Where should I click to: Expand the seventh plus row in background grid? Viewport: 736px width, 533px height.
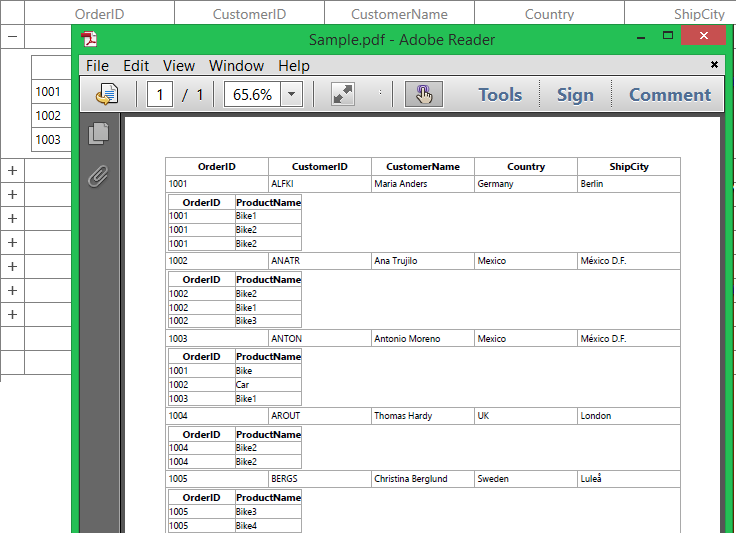pyautogui.click(x=13, y=314)
